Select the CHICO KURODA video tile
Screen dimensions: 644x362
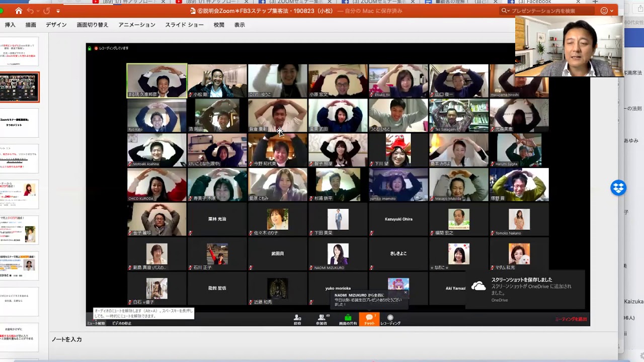pyautogui.click(x=157, y=185)
